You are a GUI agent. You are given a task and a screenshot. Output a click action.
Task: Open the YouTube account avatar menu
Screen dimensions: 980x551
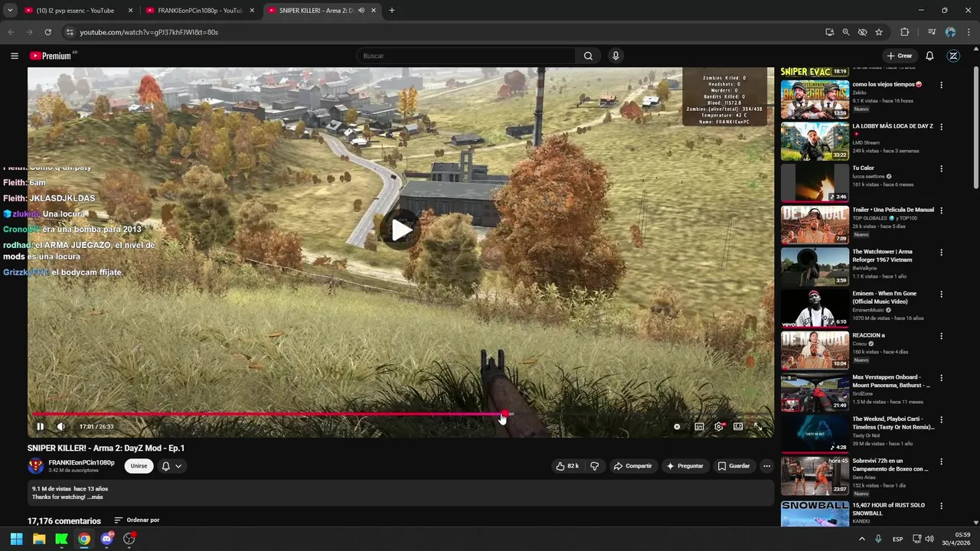[953, 56]
